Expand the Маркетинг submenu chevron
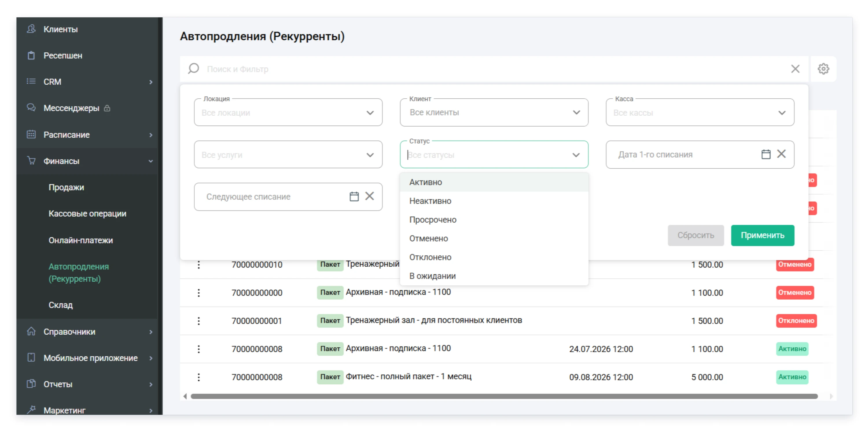 click(151, 410)
